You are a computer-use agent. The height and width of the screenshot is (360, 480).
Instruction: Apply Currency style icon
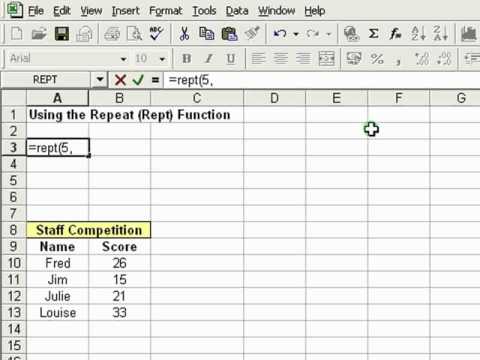(354, 59)
